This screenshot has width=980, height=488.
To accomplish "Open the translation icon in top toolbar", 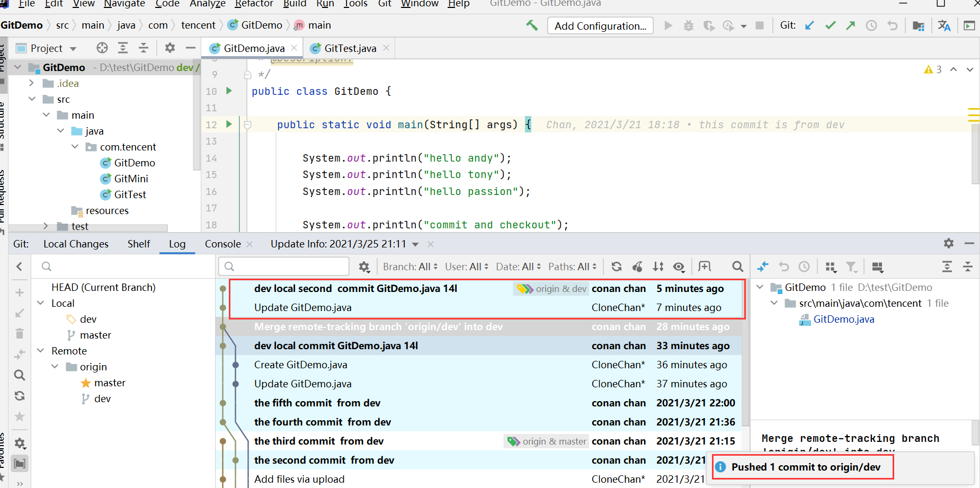I will coord(945,25).
